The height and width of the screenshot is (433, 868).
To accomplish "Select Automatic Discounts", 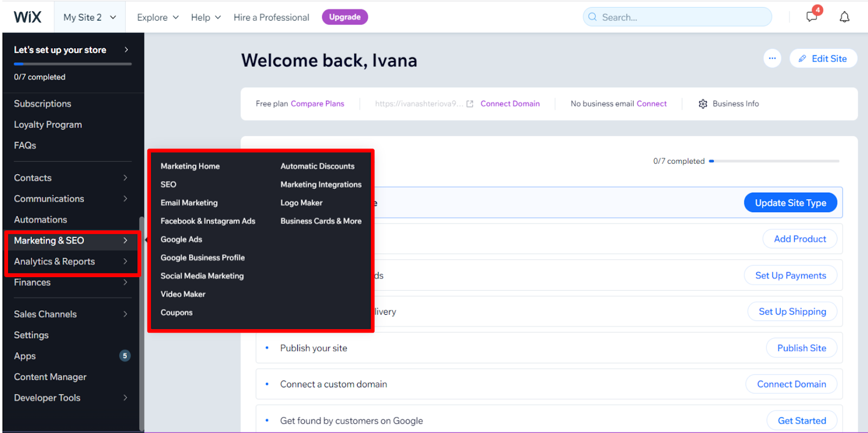I will point(317,166).
